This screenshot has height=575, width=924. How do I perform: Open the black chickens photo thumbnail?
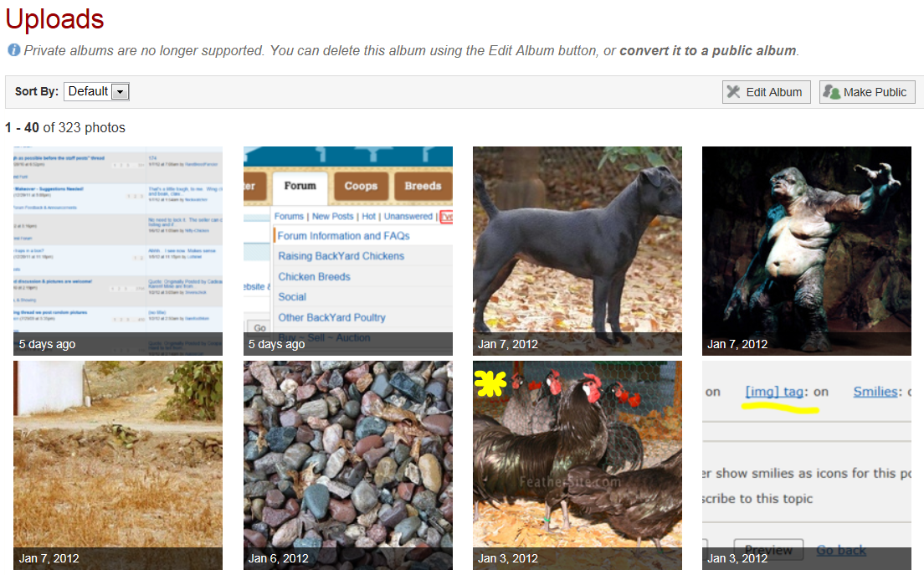coord(577,465)
